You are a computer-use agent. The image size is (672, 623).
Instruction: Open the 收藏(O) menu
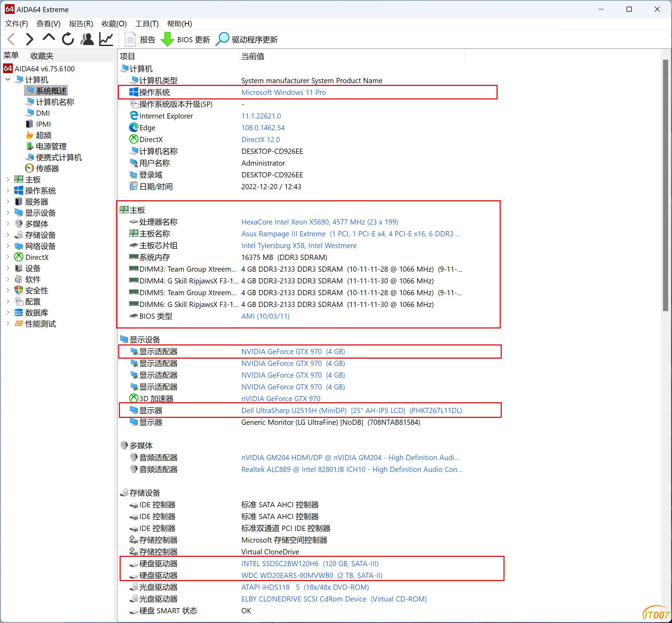tap(114, 24)
